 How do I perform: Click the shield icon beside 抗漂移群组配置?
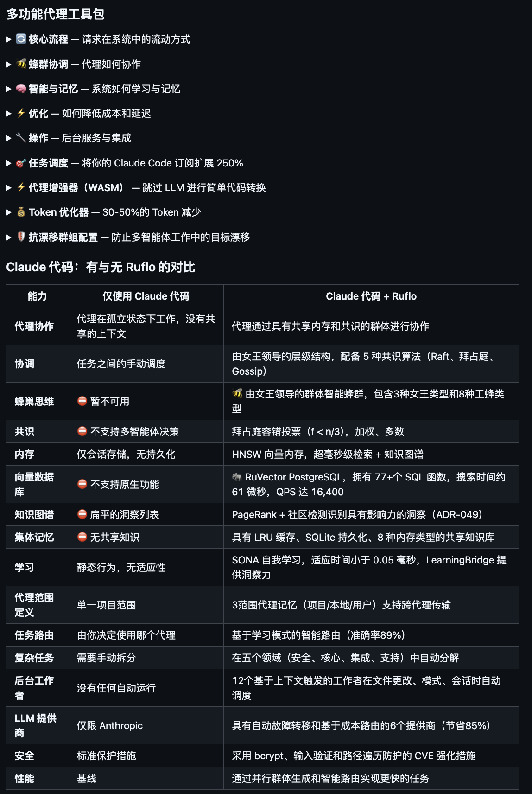21,237
